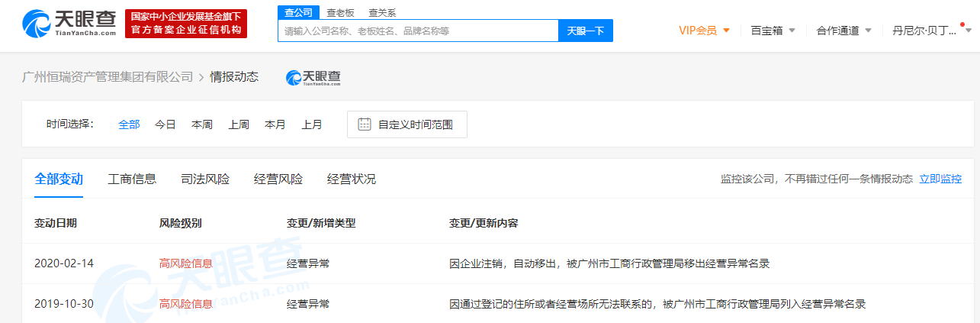Select the 查关系 search tab
Image resolution: width=980 pixels, height=323 pixels.
click(382, 13)
